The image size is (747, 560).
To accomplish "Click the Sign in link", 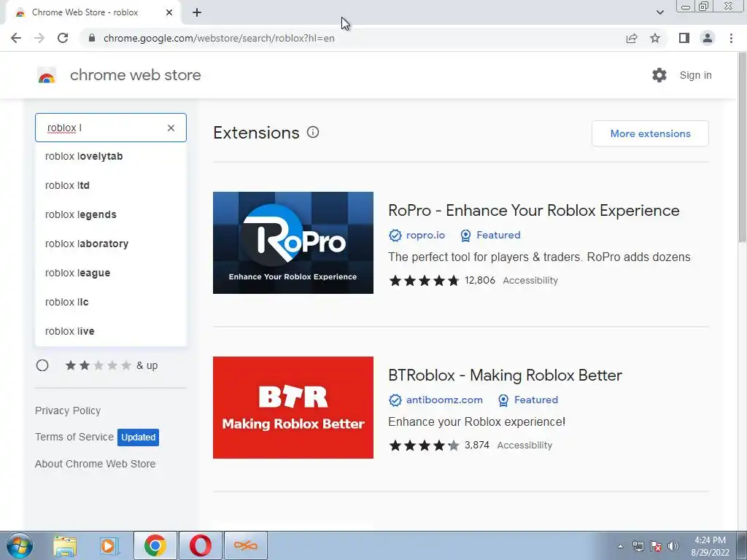I will pyautogui.click(x=695, y=75).
